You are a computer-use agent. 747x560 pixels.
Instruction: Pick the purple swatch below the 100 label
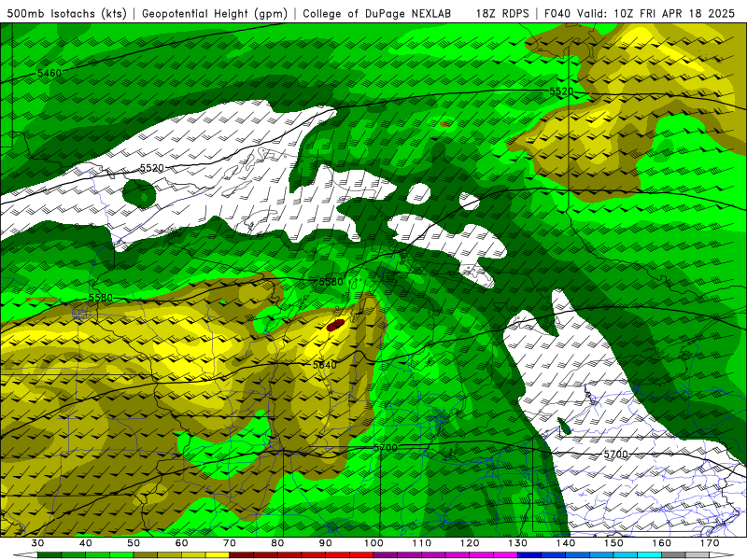coord(386,555)
